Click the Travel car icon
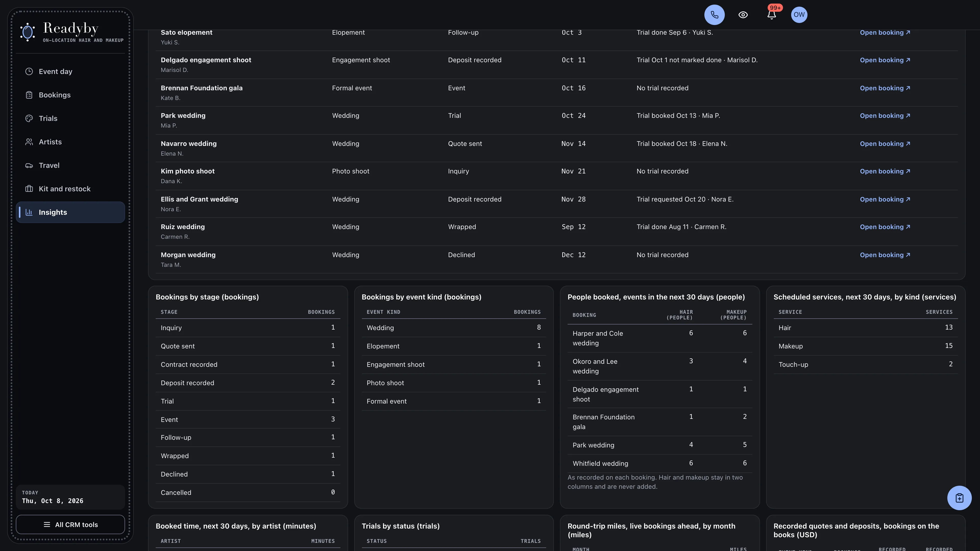The width and height of the screenshot is (980, 551). [x=29, y=165]
